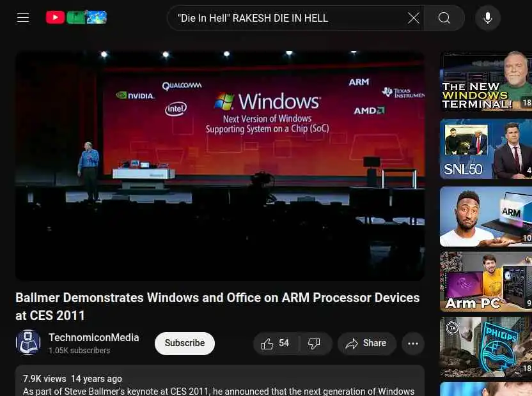
Task: Share this video
Action: click(366, 344)
